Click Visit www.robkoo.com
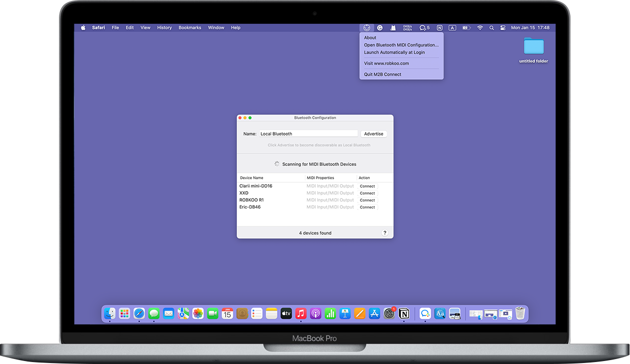Viewport: 630px width, 364px height. point(386,63)
